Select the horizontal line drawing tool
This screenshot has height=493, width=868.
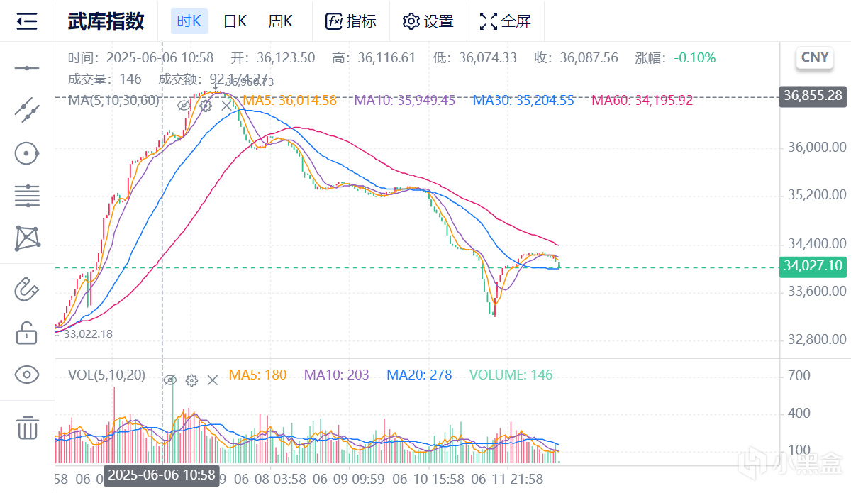[x=27, y=68]
